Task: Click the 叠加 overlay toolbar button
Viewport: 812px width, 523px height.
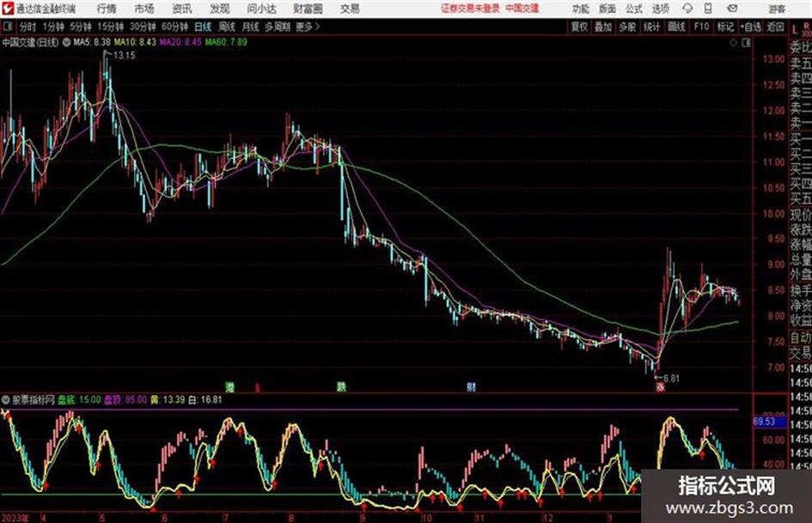Action: pyautogui.click(x=603, y=27)
